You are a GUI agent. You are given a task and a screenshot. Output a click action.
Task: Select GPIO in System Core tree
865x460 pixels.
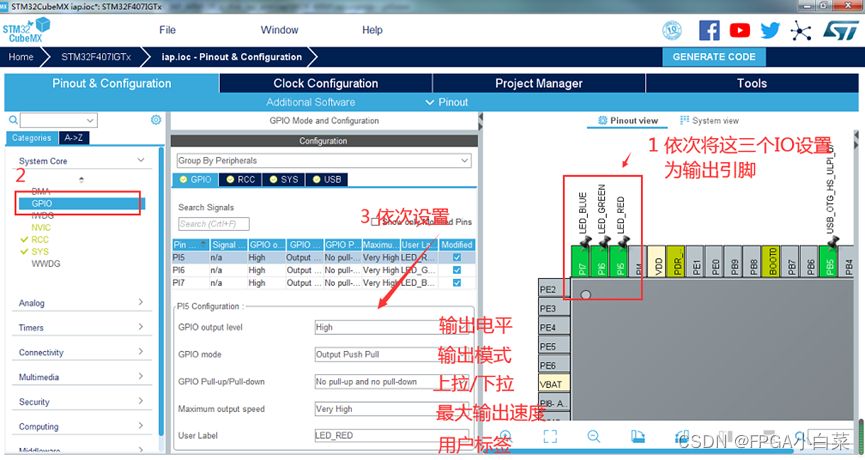(42, 204)
